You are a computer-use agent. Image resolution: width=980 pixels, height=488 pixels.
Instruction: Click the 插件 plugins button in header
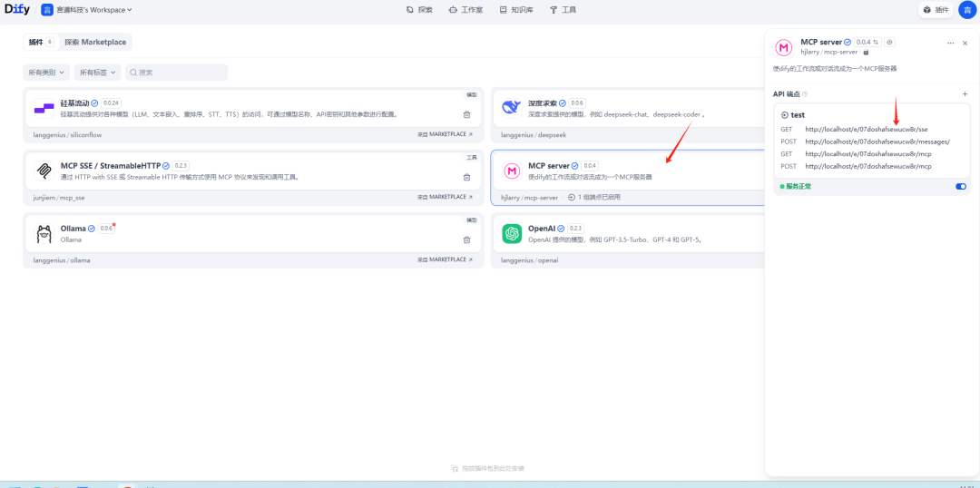pos(936,10)
